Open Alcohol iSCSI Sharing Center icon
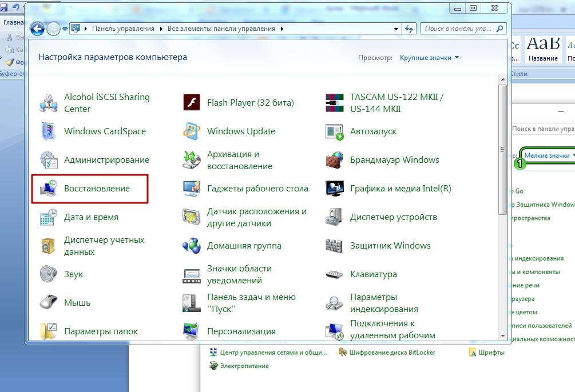 [x=49, y=103]
